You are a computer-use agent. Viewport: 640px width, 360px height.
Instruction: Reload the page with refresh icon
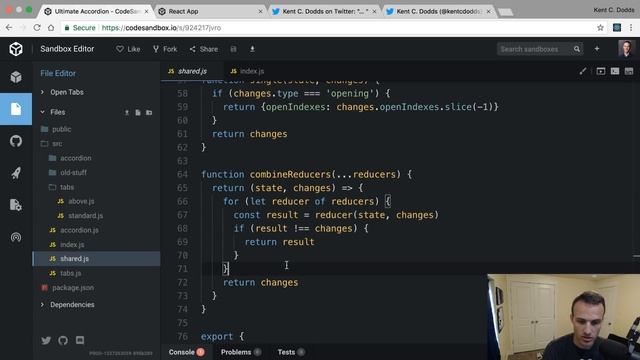[x=37, y=28]
